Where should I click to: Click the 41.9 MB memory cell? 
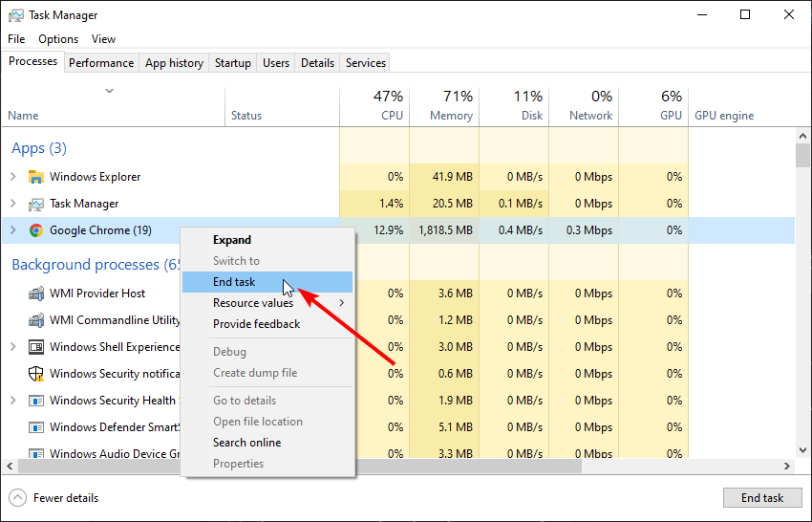[444, 177]
